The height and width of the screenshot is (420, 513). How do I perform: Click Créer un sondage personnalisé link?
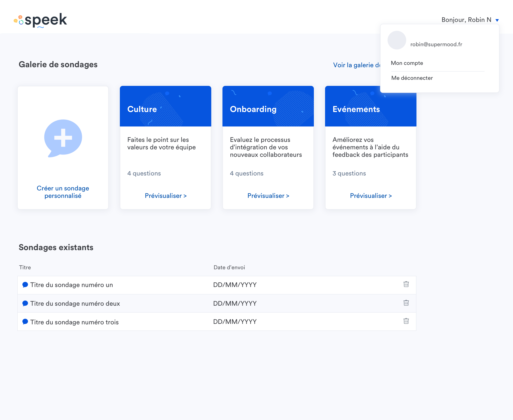pos(63,192)
